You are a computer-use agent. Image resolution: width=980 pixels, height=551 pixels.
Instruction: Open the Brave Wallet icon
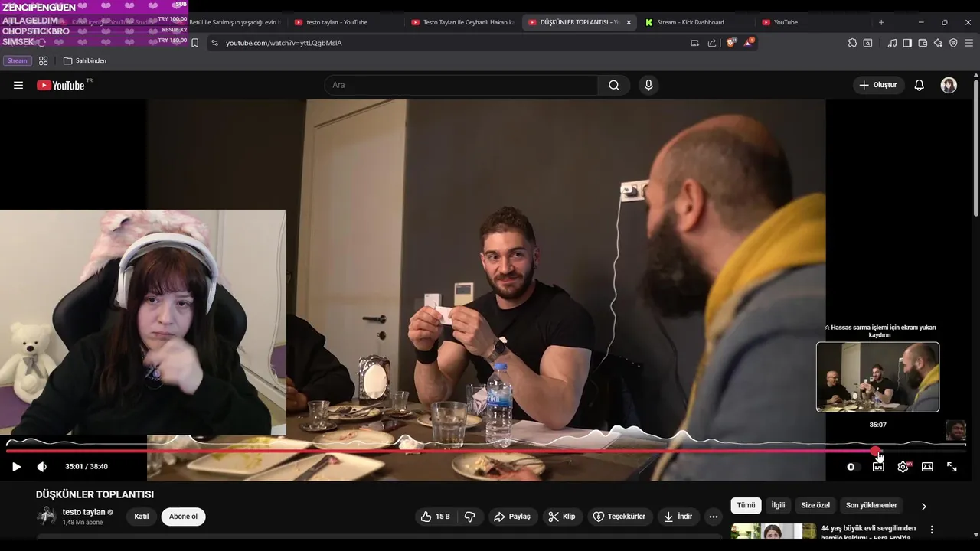point(923,43)
